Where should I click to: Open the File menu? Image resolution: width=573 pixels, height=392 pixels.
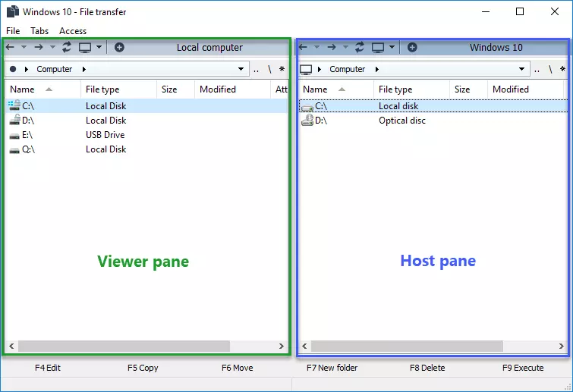pos(13,31)
